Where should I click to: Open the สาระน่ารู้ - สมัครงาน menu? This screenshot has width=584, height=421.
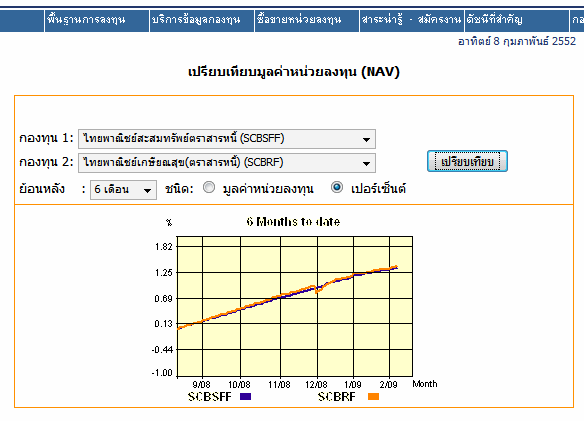[x=412, y=20]
